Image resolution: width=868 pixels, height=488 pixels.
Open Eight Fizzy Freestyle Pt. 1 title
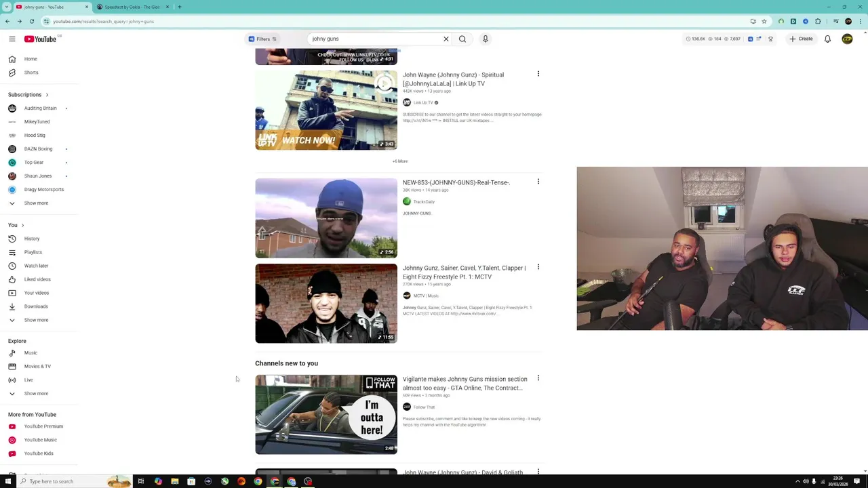click(x=464, y=272)
